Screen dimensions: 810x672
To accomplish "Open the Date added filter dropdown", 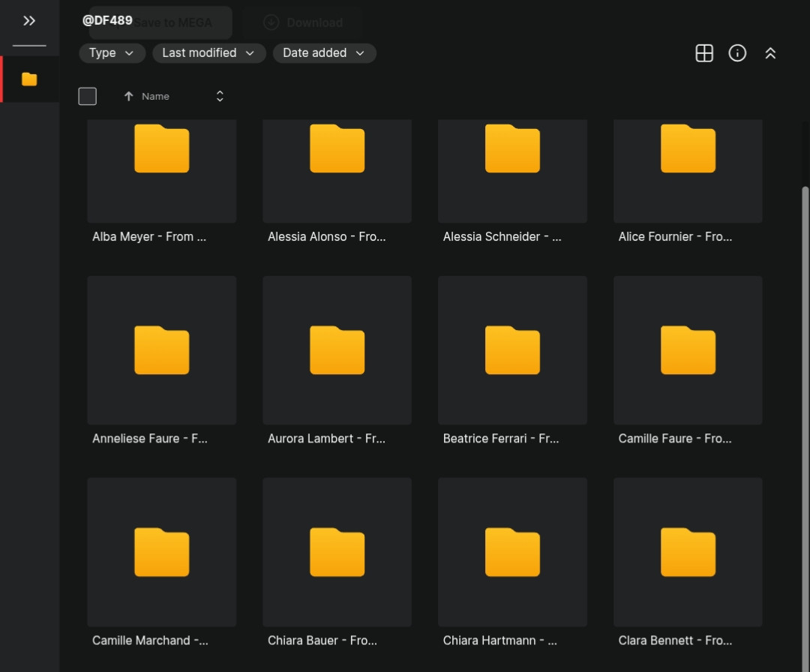I will [x=325, y=53].
